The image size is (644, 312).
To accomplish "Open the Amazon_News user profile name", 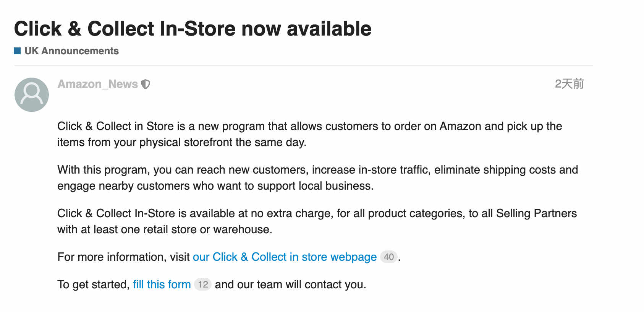I will (97, 84).
